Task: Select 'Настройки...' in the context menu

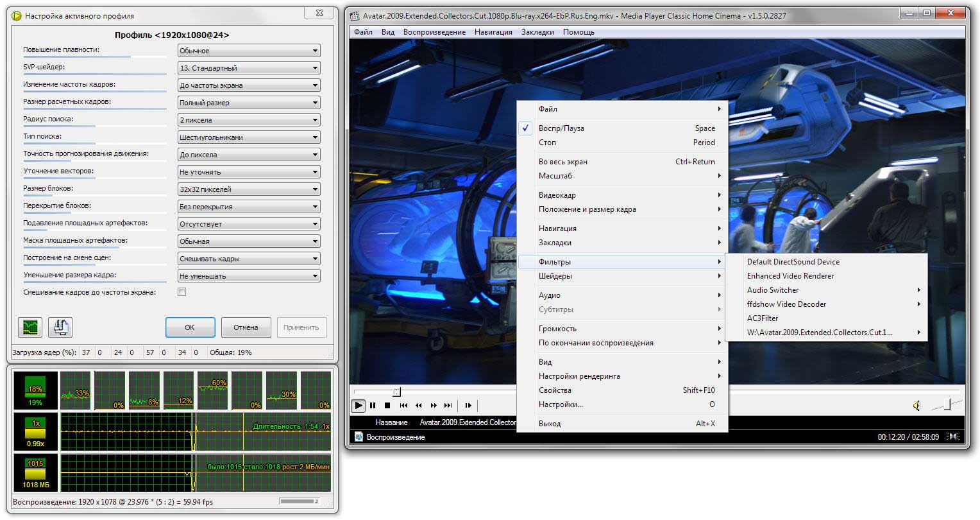Action: coord(561,404)
